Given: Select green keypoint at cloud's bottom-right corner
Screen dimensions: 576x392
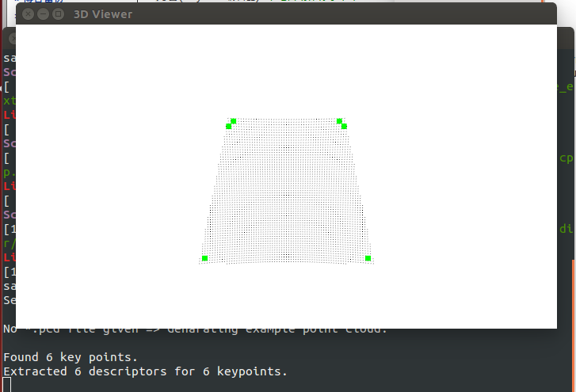Looking at the screenshot, I should pyautogui.click(x=368, y=258).
